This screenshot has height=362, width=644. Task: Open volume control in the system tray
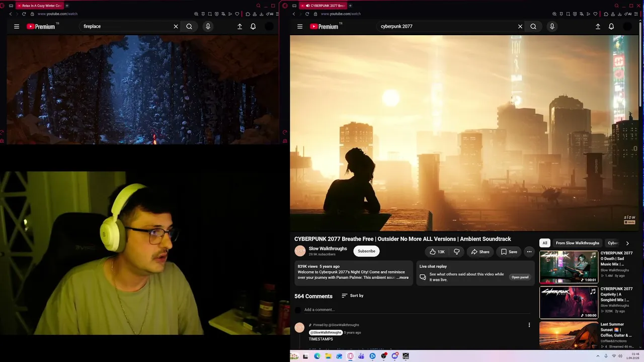(620, 356)
